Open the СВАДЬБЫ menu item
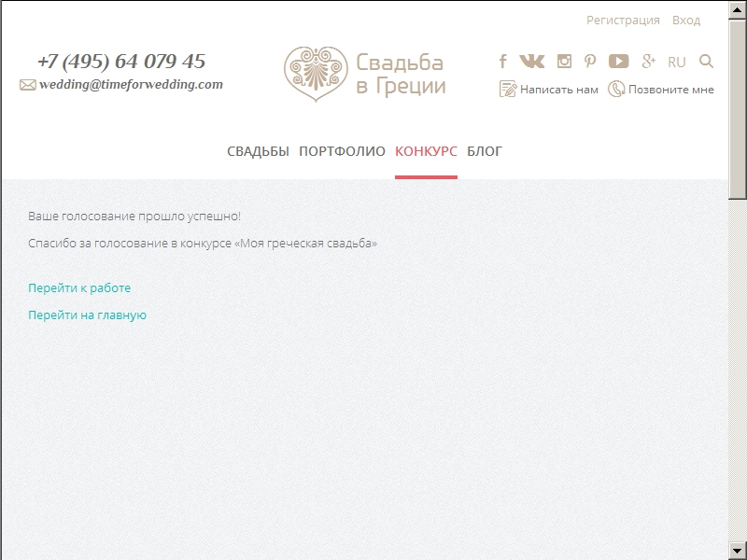 tap(258, 151)
